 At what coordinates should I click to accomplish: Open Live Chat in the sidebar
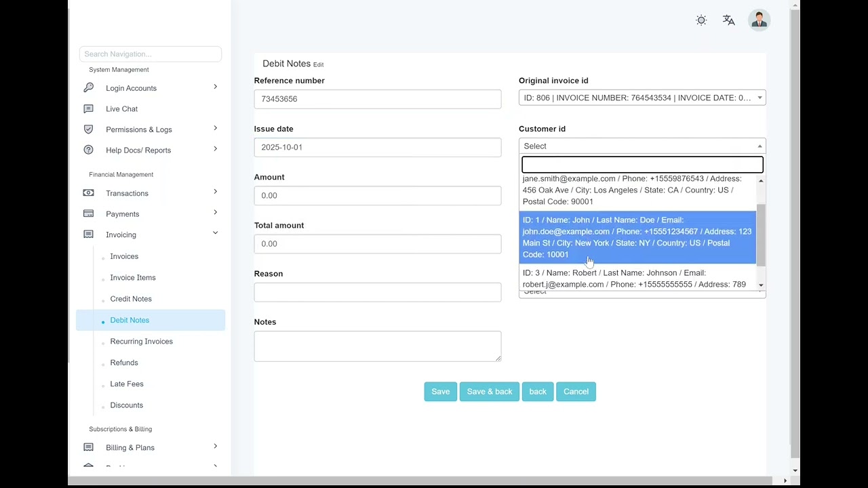coord(121,108)
